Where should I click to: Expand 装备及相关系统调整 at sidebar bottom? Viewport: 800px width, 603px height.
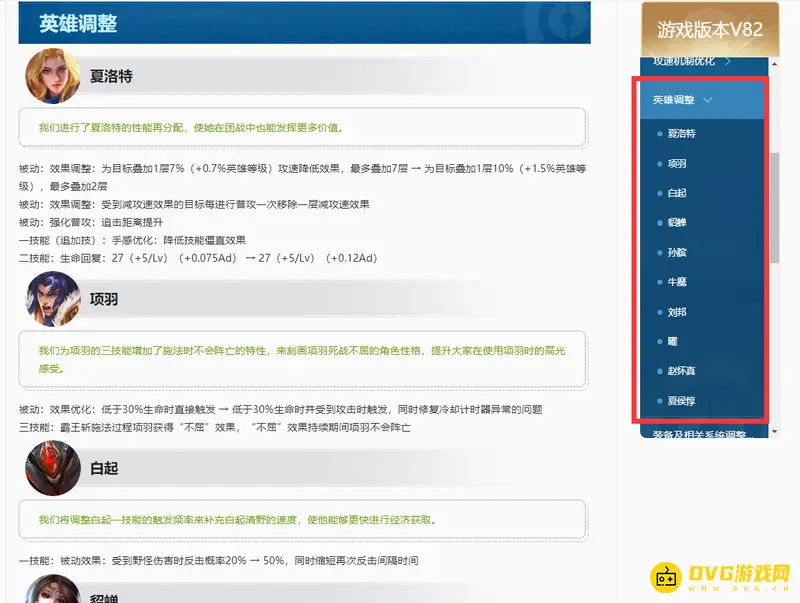pyautogui.click(x=702, y=434)
